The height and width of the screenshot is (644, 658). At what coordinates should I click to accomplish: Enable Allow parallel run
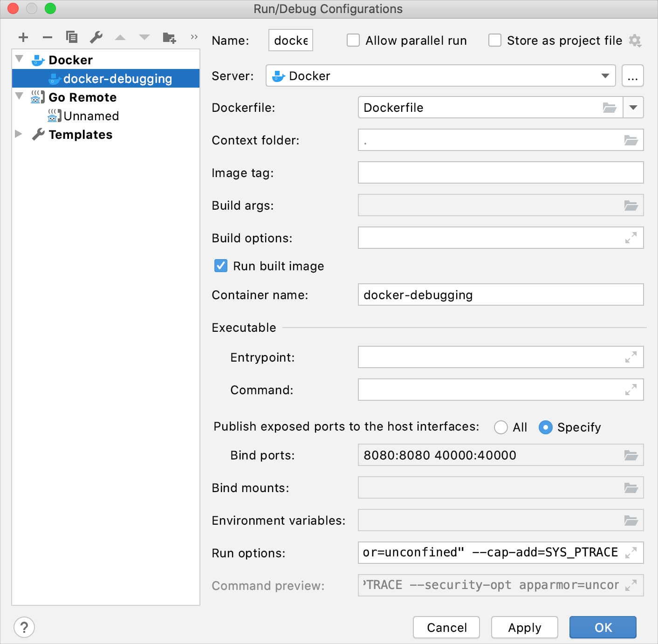pos(353,41)
